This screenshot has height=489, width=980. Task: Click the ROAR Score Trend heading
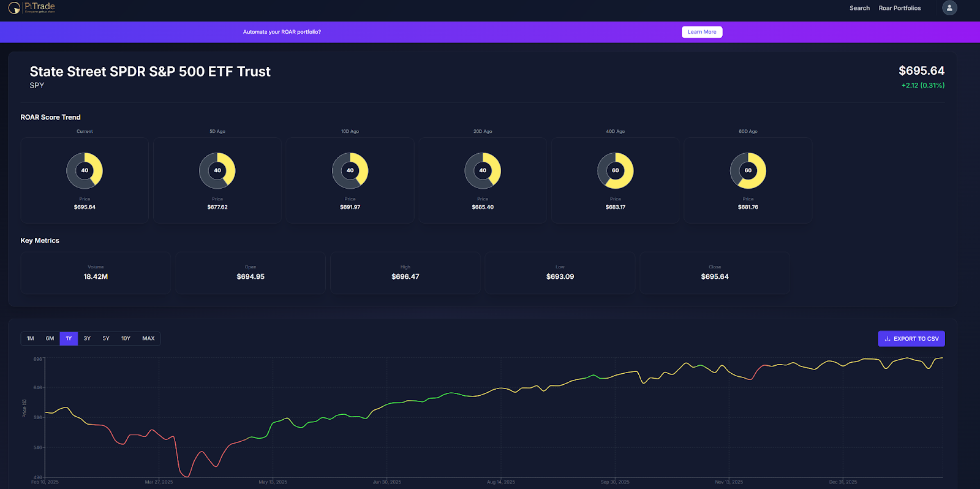[x=50, y=117]
